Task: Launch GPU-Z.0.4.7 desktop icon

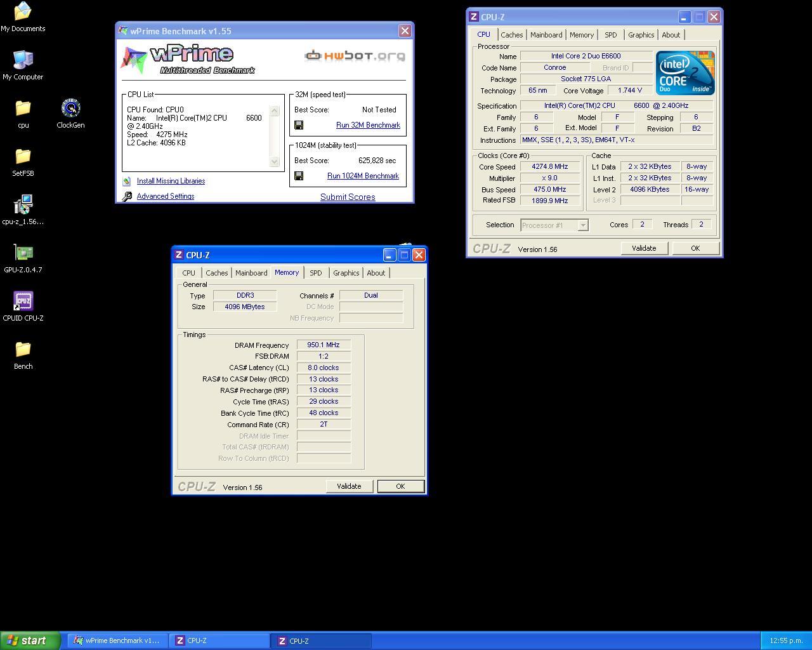Action: 23,253
